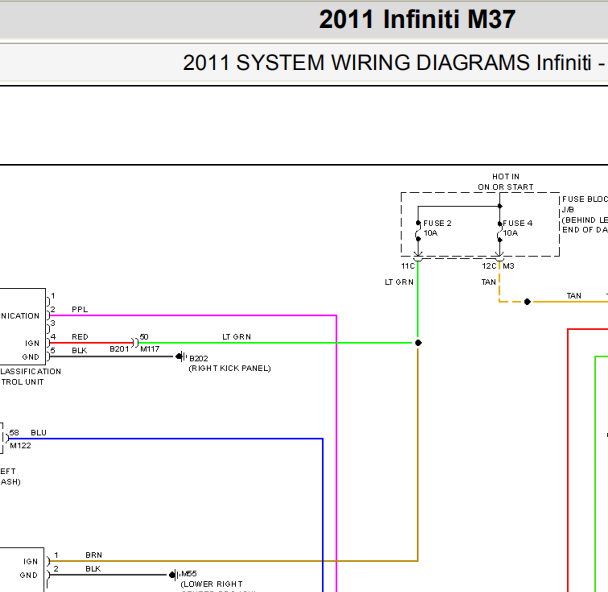This screenshot has width=608, height=592.
Task: Click the B201/M117 connector symbol
Action: 135,343
